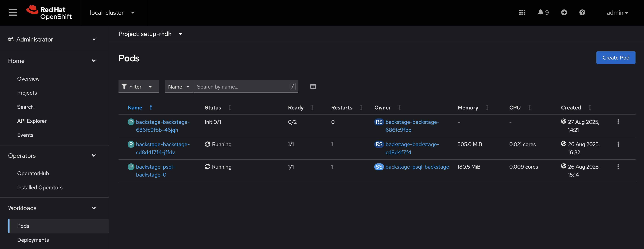Expand the Filter dropdown
Screen dimensions: 644x249
pyautogui.click(x=138, y=87)
